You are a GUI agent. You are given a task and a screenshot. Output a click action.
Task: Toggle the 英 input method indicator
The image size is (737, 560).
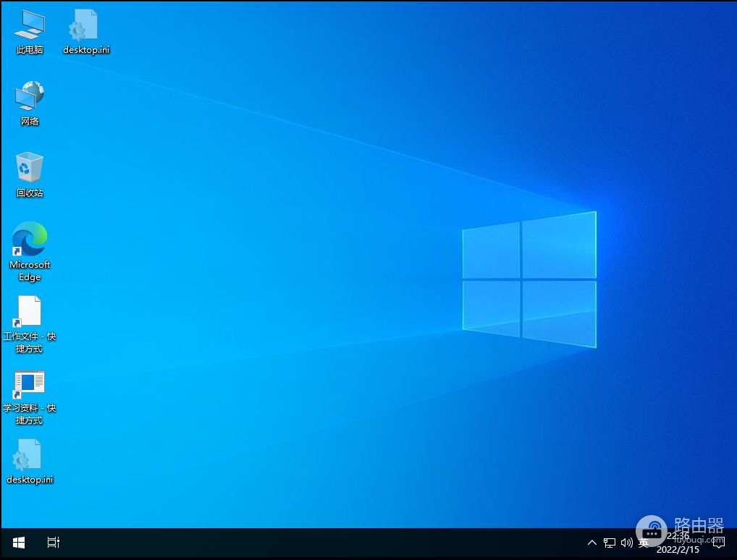pyautogui.click(x=643, y=543)
